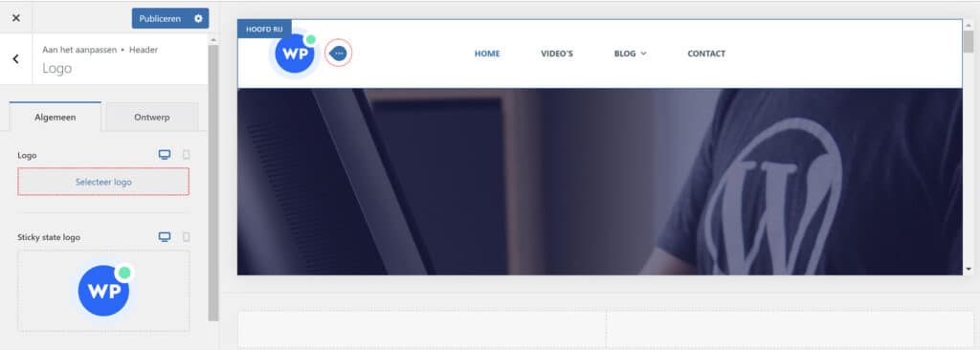
Task: Go back using the left chevron arrow
Action: coord(15,58)
